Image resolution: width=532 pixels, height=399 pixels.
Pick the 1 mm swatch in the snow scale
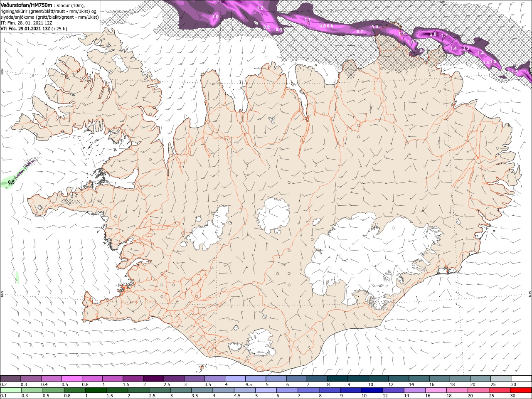pyautogui.click(x=113, y=378)
